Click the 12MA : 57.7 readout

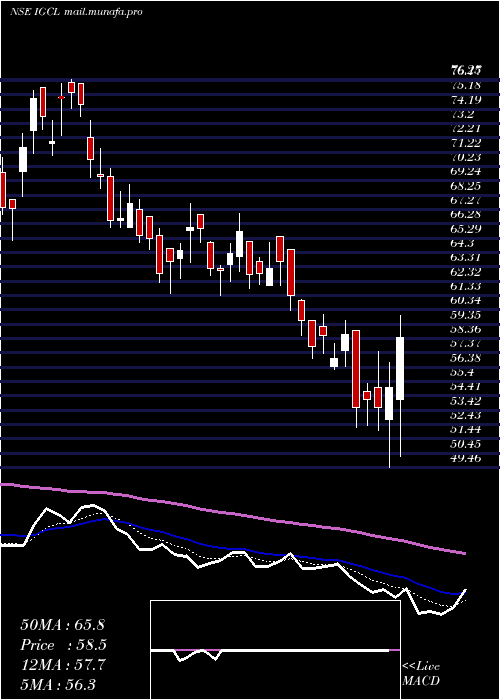[x=62, y=665]
